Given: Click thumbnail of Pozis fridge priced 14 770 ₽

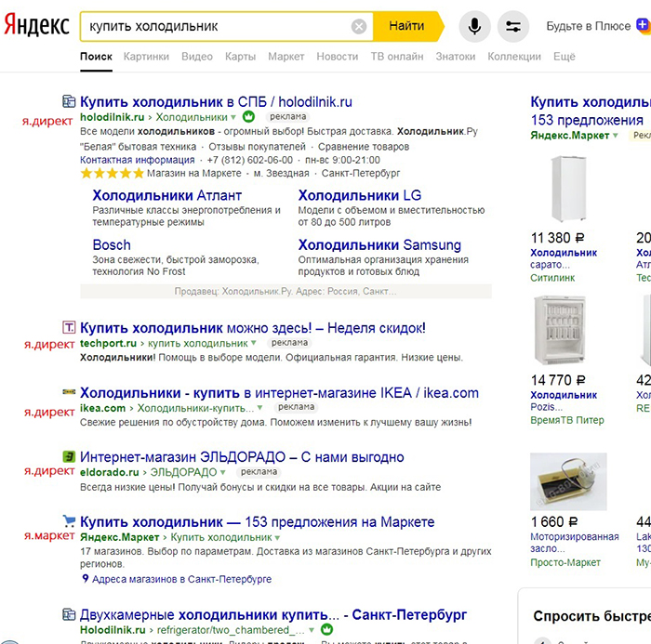Looking at the screenshot, I should [x=560, y=330].
